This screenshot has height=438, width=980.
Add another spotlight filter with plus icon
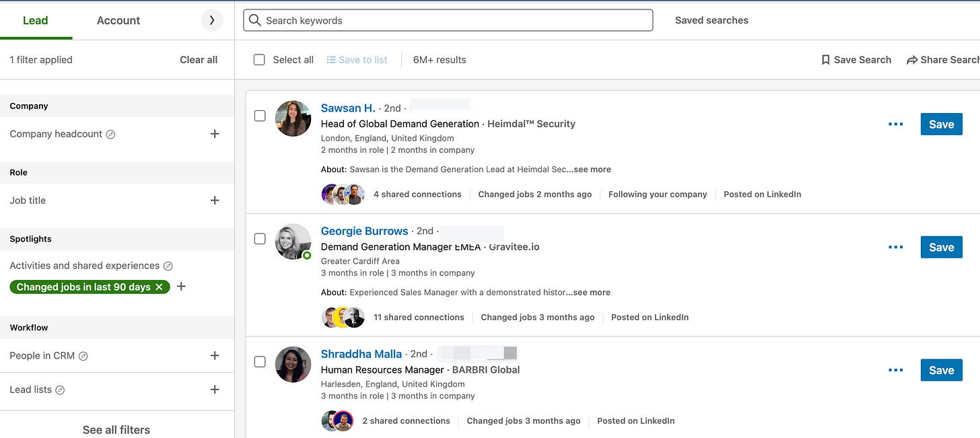(181, 287)
